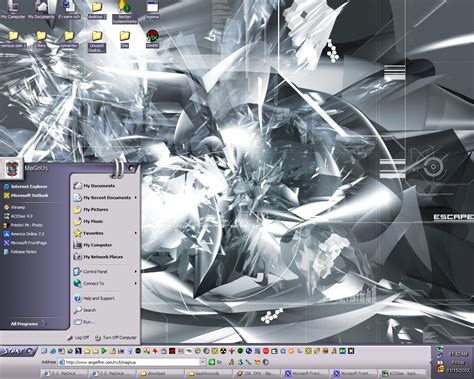This screenshot has height=379, width=474.
Task: Click the bottom yellow system tray icon
Action: pos(440,369)
